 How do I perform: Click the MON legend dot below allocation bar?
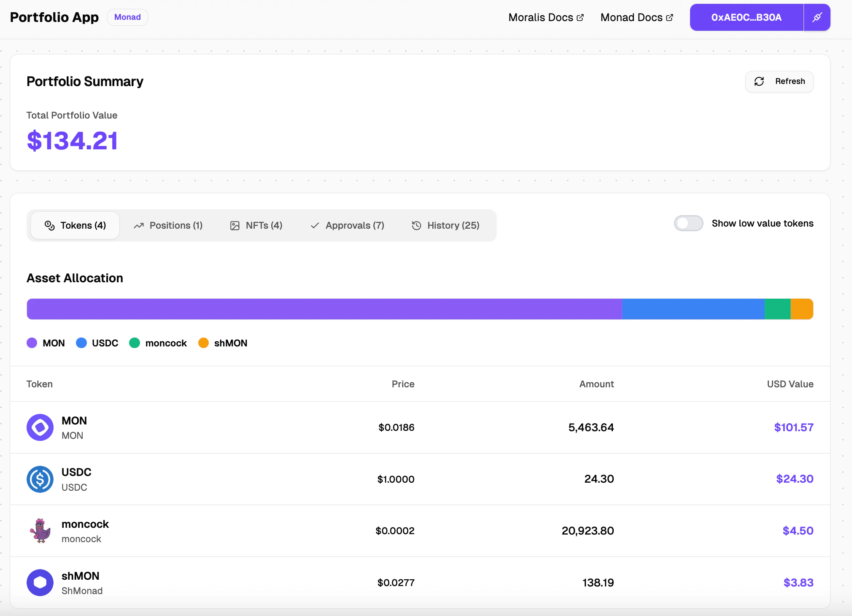tap(32, 343)
